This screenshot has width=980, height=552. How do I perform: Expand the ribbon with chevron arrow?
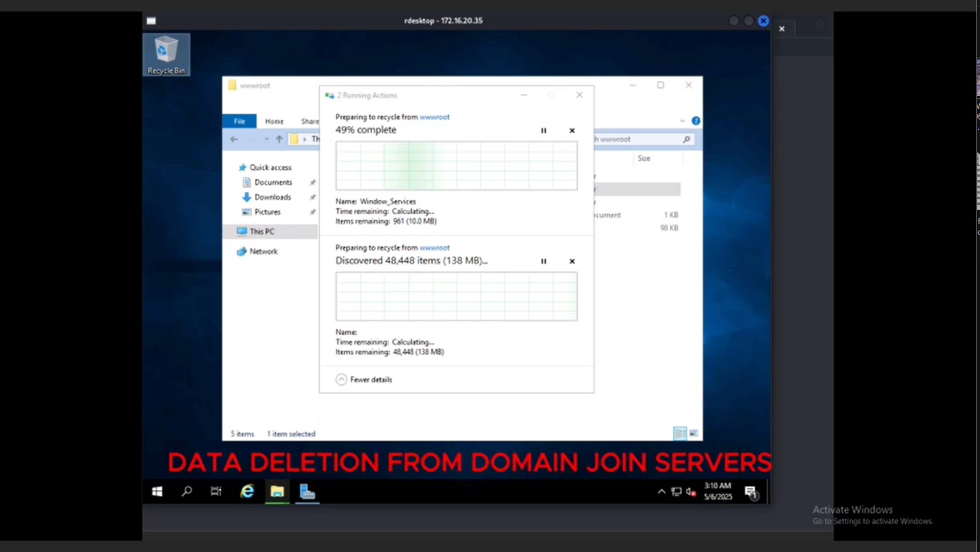coord(683,121)
